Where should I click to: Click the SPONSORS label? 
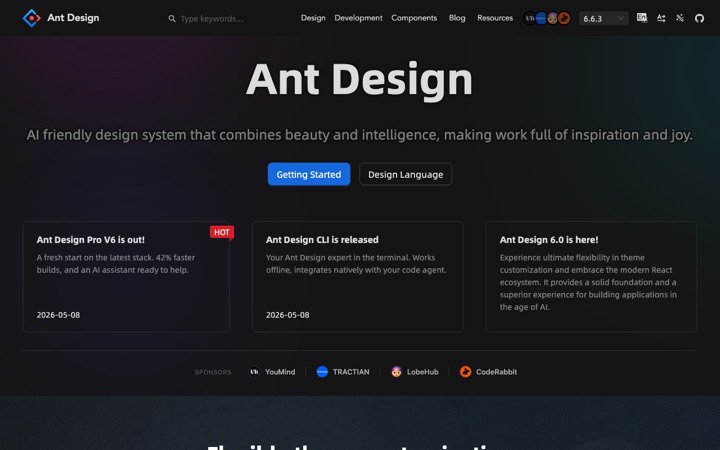(x=213, y=372)
